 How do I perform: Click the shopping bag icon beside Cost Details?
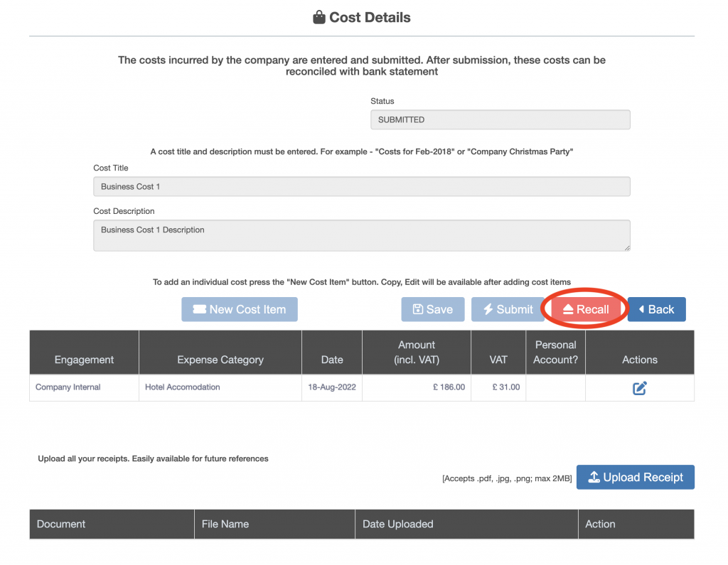click(319, 18)
